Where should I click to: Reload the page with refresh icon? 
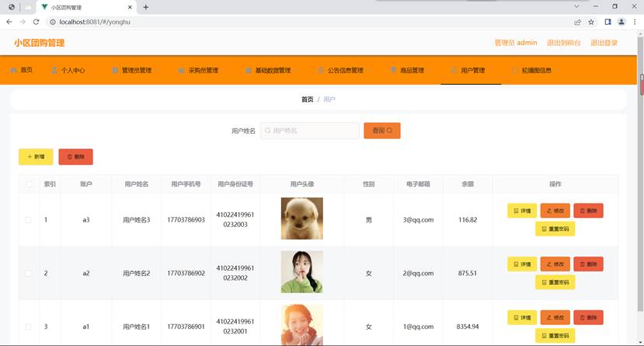(x=37, y=22)
